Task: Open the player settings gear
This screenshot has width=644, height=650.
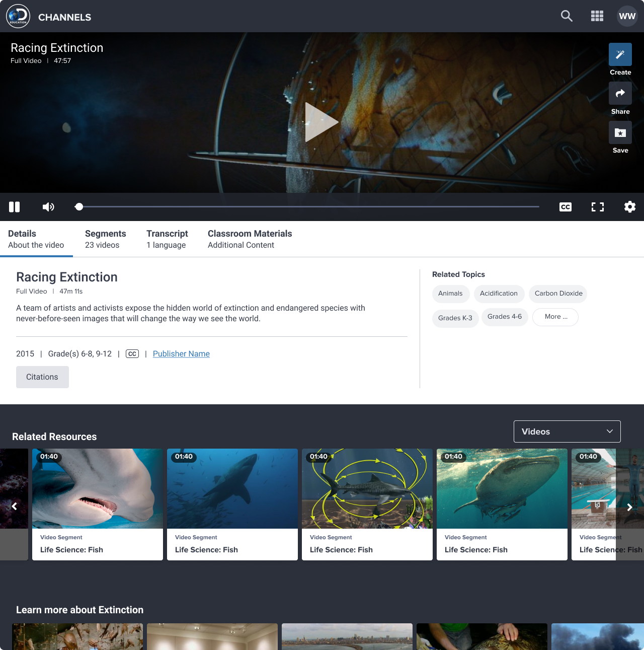Action: click(x=629, y=206)
